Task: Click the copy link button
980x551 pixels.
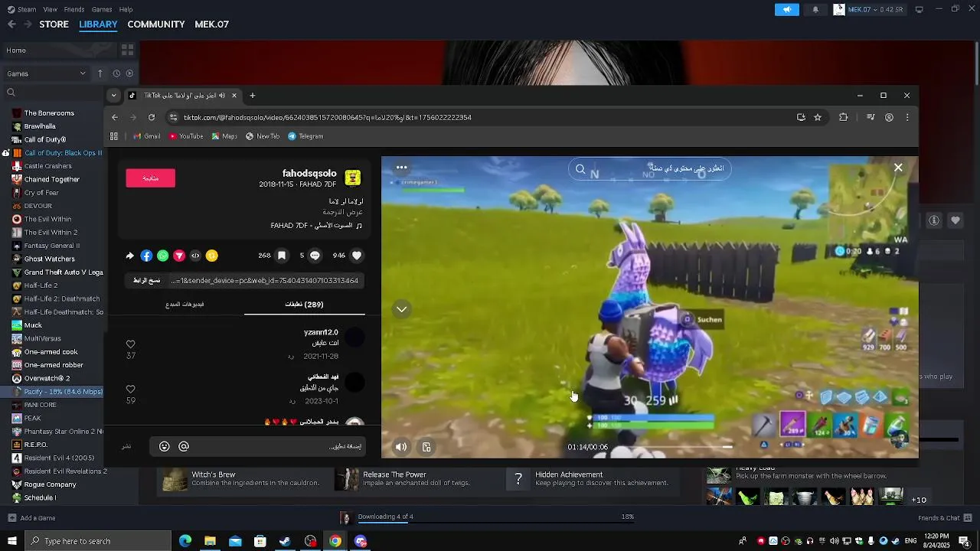Action: click(x=147, y=281)
